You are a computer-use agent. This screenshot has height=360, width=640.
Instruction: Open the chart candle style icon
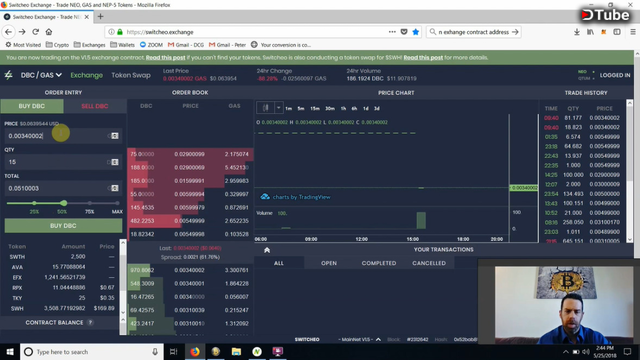[x=266, y=108]
